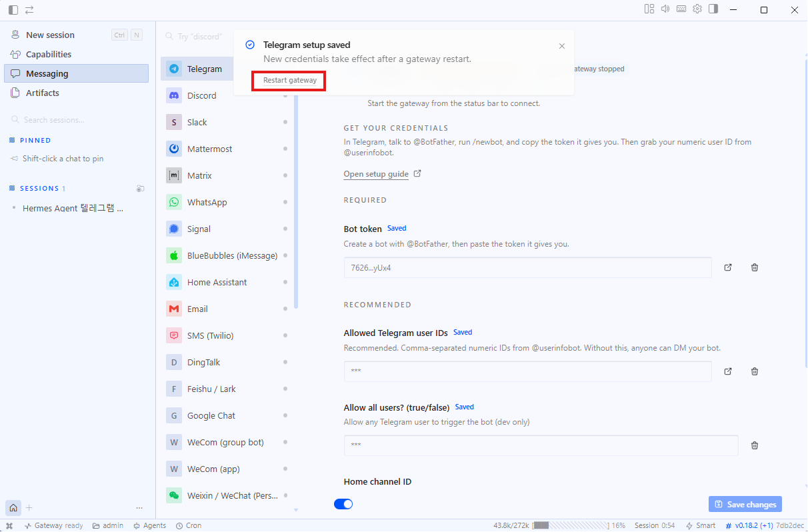Image resolution: width=808 pixels, height=532 pixels.
Task: Open the Hermes Agent session item
Action: click(x=75, y=208)
